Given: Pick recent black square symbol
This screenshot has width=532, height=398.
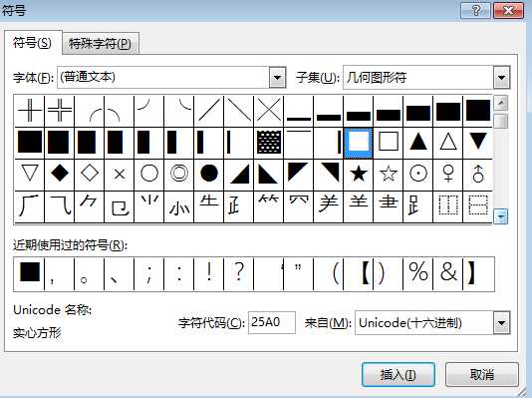Looking at the screenshot, I should (30, 273).
